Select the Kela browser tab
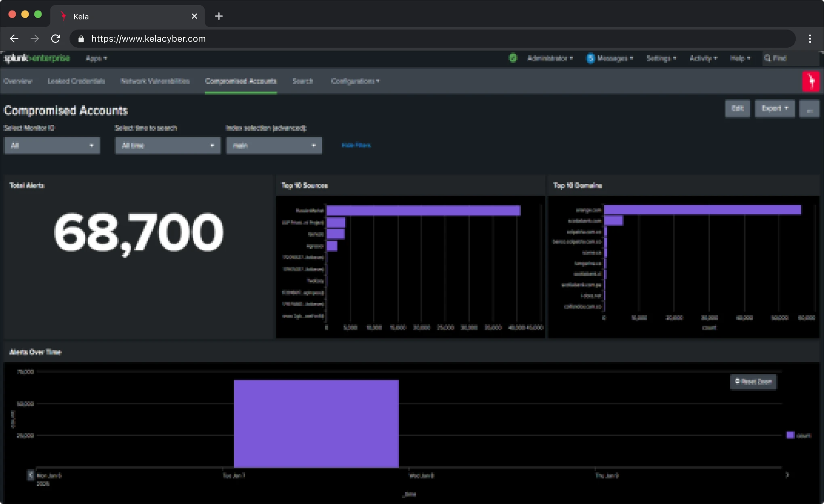The image size is (824, 504). [x=127, y=16]
